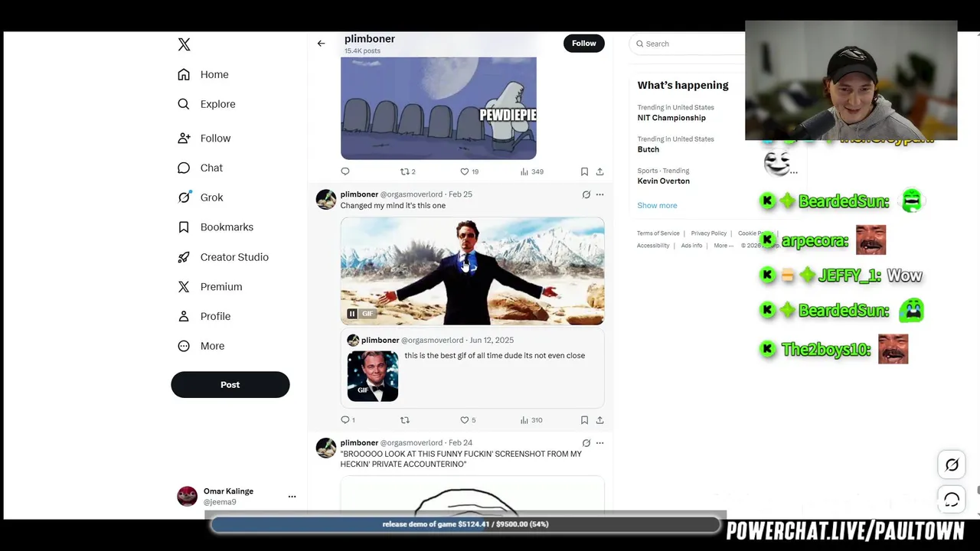This screenshot has width=980, height=551.
Task: Click the Search input field
Action: tap(689, 44)
